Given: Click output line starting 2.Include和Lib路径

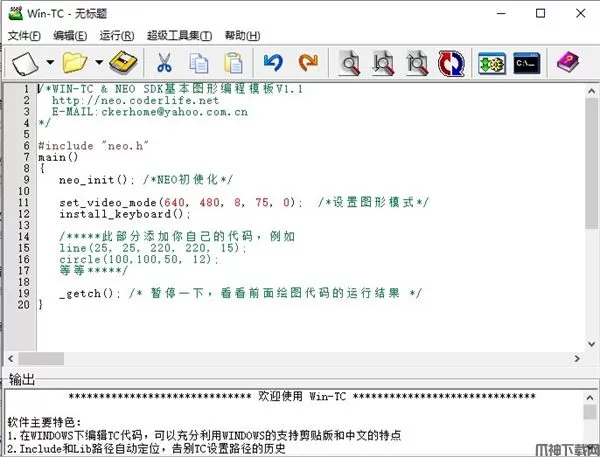Looking at the screenshot, I should click(147, 449).
